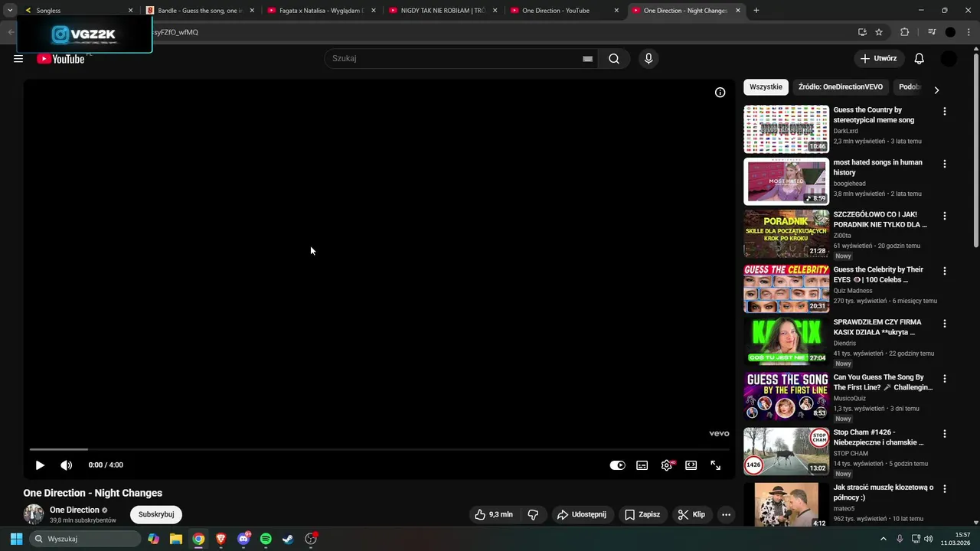Open options for Guess the Country video
Viewport: 980px width, 551px height.
[x=944, y=112]
